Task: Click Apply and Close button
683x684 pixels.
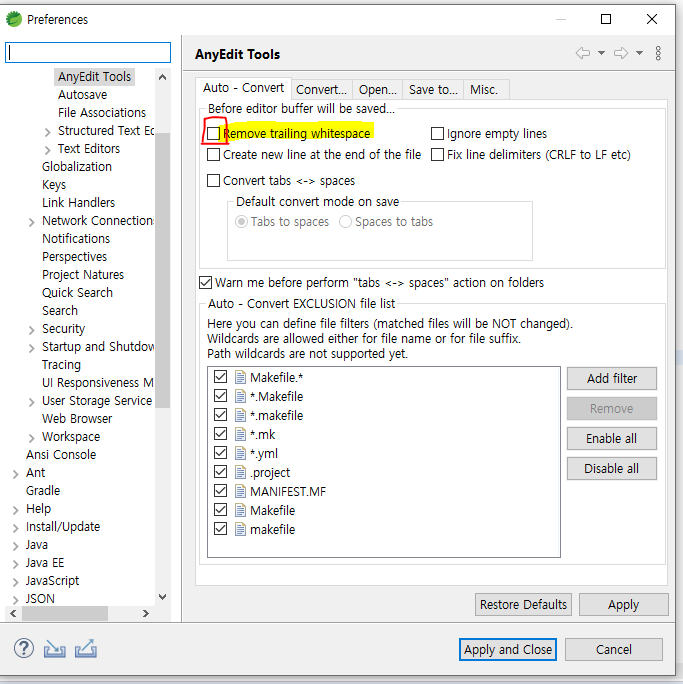Action: (508, 649)
